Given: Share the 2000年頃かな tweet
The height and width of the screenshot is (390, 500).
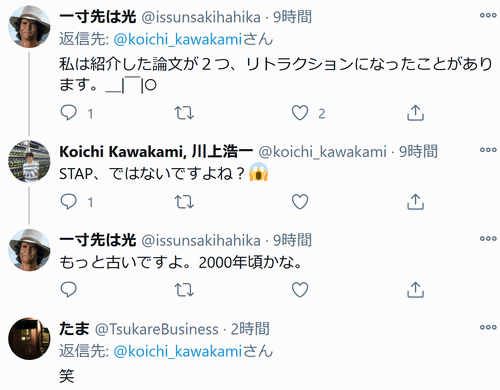Looking at the screenshot, I should 415,290.
